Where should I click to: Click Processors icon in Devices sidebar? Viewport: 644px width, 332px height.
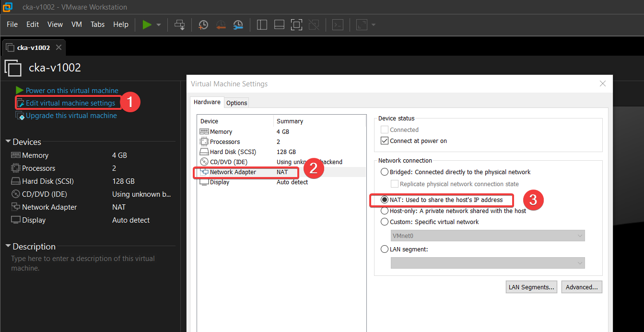[16, 168]
